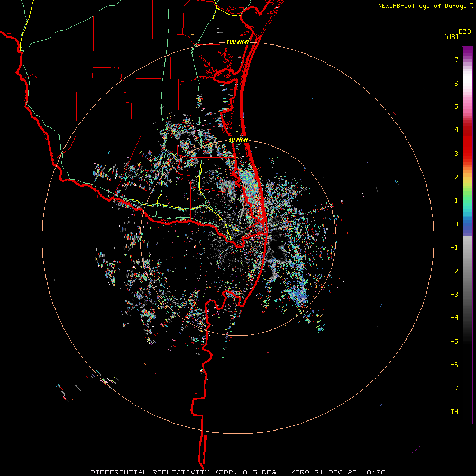Viewport: 476px width, 476px height.
Task: Click the NEXLAB-College of DuPage watermark text
Action: [x=422, y=6]
